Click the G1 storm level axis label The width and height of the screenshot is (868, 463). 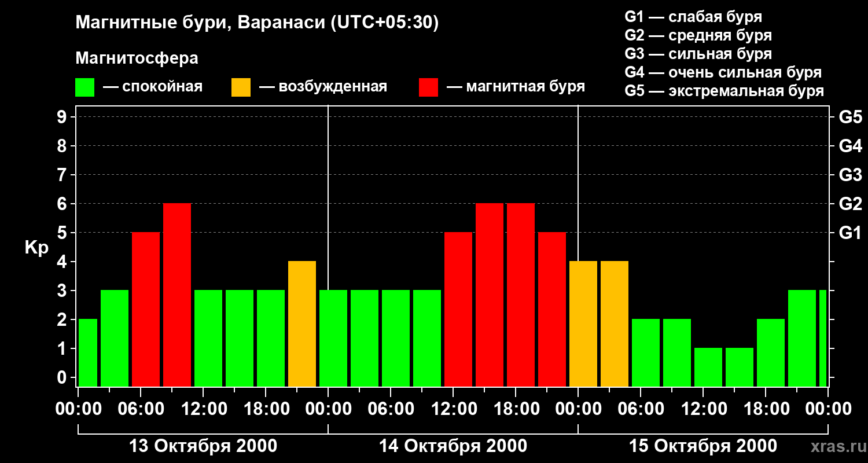tap(850, 233)
